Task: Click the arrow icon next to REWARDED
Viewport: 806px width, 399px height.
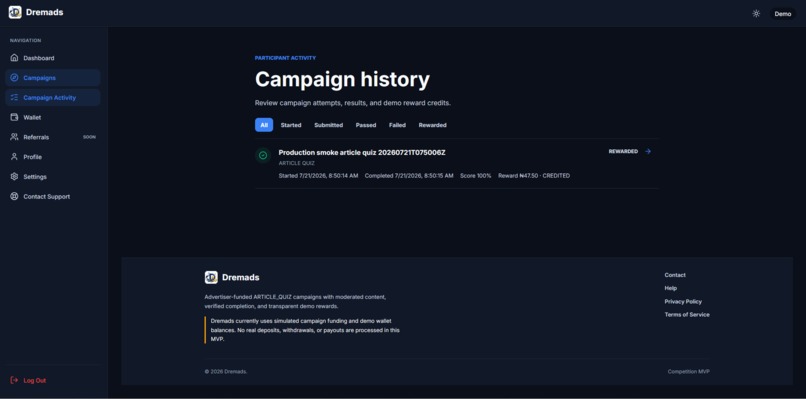Action: [648, 152]
